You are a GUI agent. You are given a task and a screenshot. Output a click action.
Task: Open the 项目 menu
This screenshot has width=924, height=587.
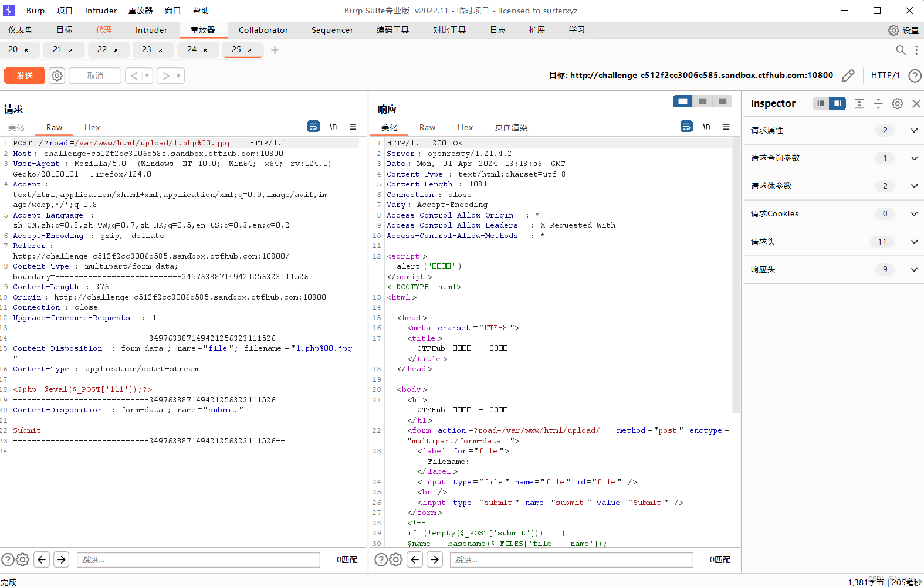[65, 11]
